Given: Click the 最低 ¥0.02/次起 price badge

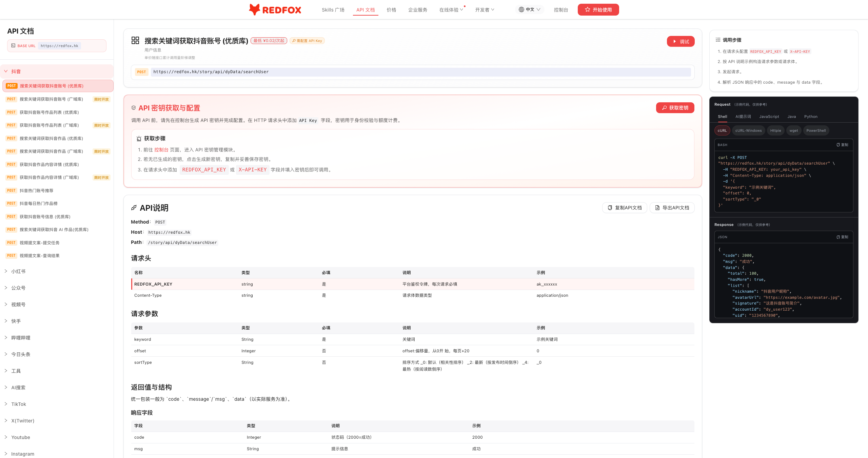Looking at the screenshot, I should pos(269,41).
